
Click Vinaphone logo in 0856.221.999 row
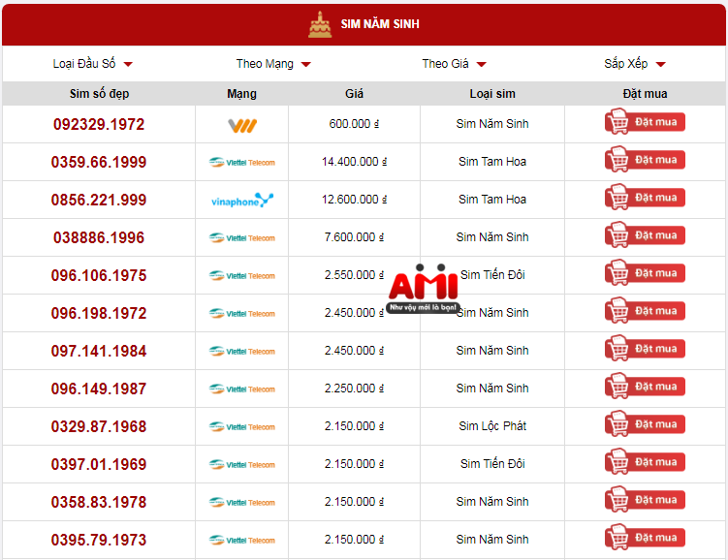(x=242, y=201)
